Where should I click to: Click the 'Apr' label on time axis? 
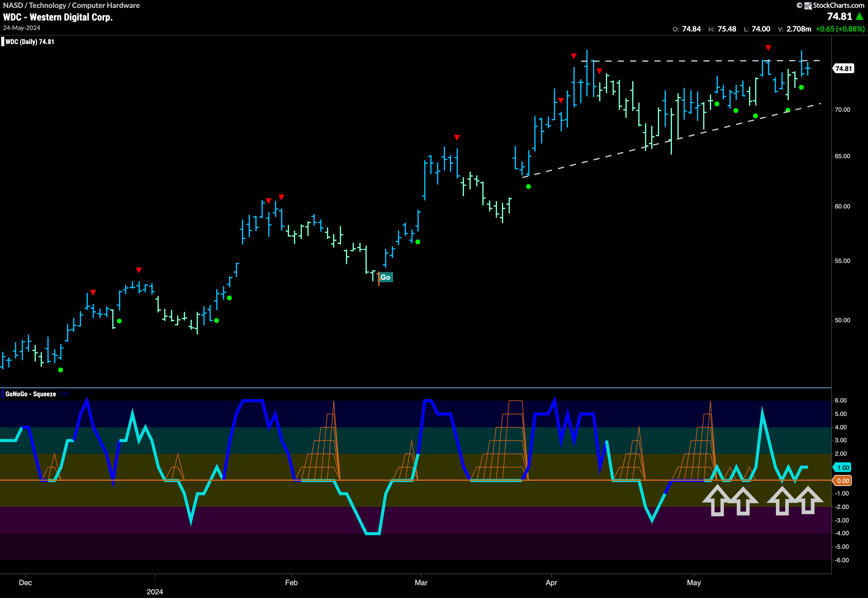pos(551,583)
